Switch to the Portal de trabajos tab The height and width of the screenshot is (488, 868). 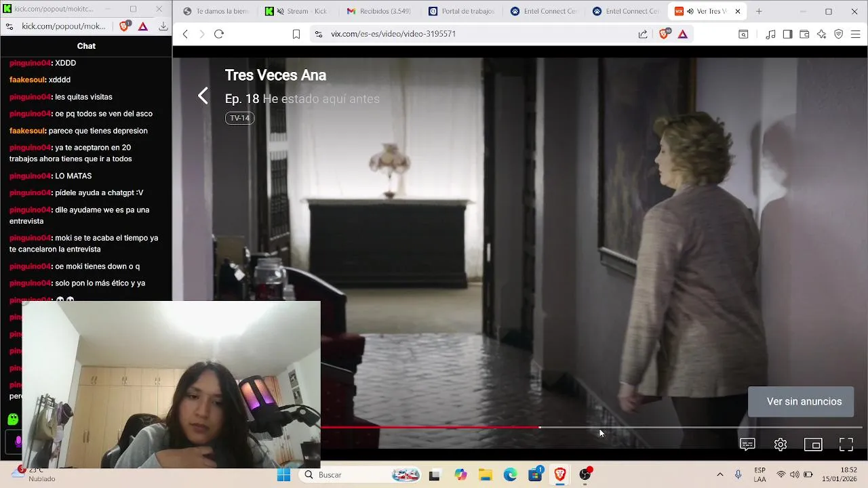click(462, 11)
